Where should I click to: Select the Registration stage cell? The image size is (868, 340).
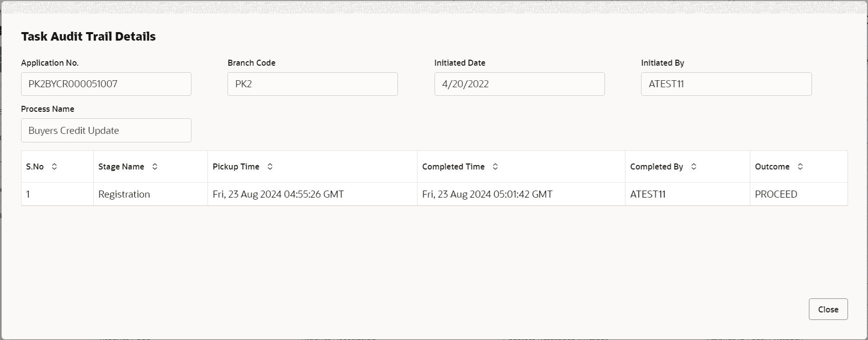[150, 194]
